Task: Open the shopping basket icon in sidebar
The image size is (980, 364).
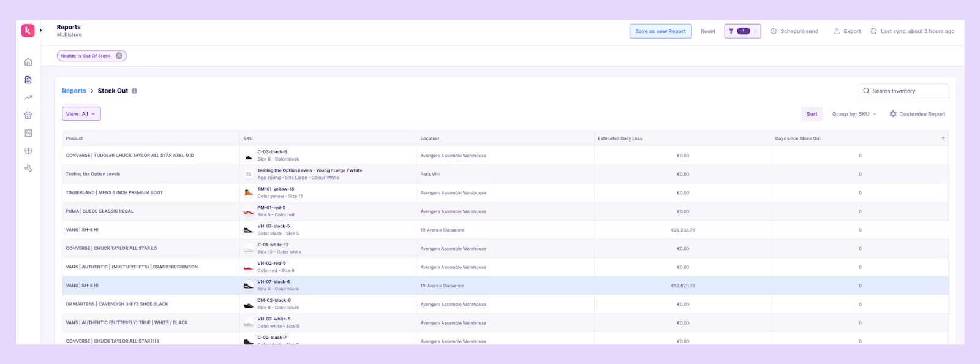Action: 28,115
